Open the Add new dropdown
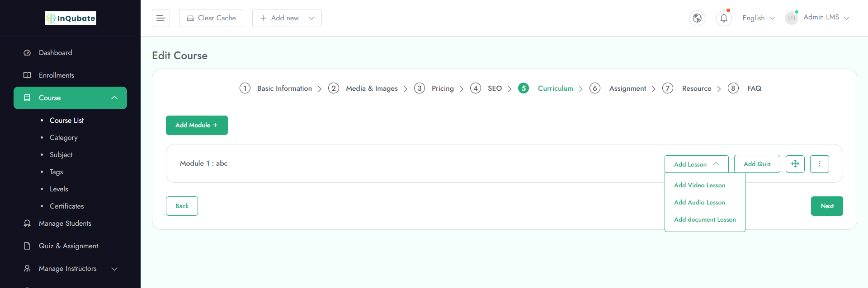 tap(287, 18)
